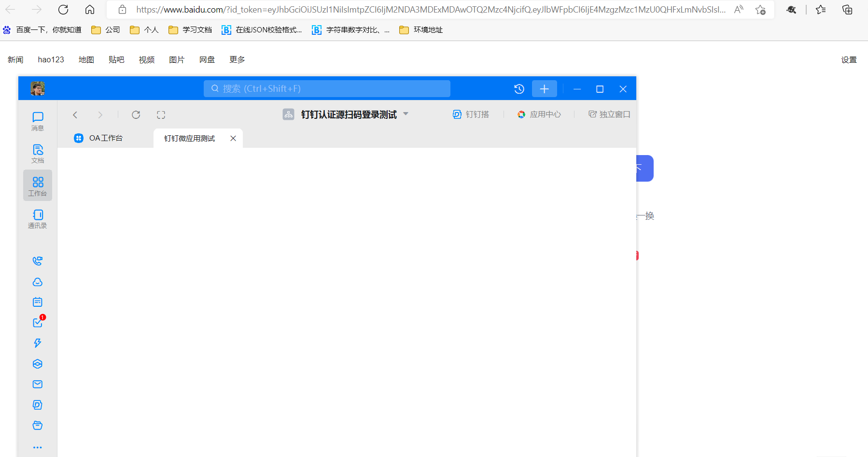
Task: Click the DingTalk 钉钉搭 icon in left sidebar
Action: pyautogui.click(x=38, y=405)
